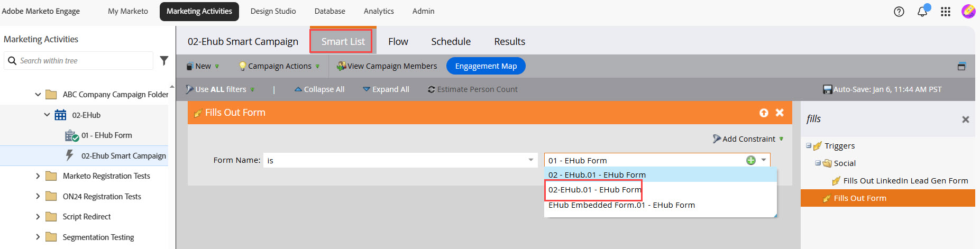Clear the fills search in right panel

pyautogui.click(x=965, y=119)
